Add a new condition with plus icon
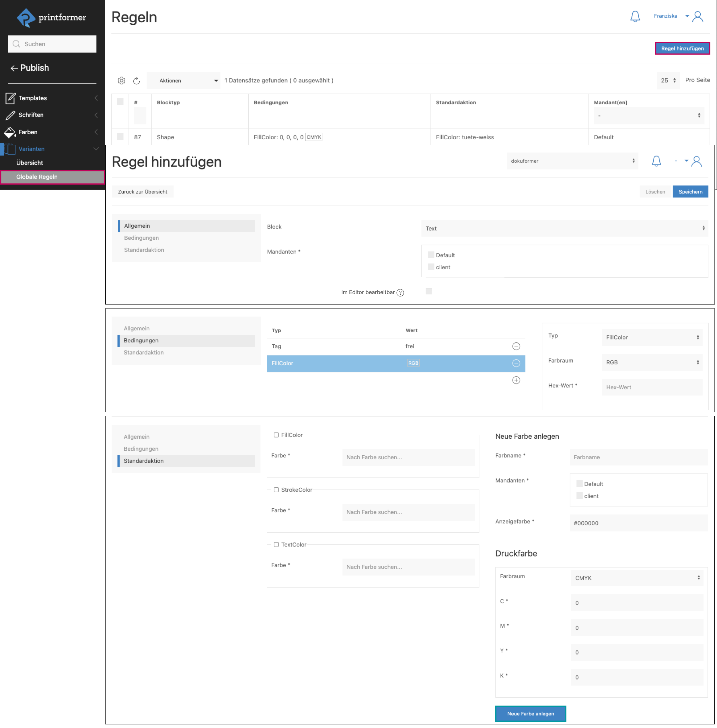The height and width of the screenshot is (728, 717). (516, 380)
